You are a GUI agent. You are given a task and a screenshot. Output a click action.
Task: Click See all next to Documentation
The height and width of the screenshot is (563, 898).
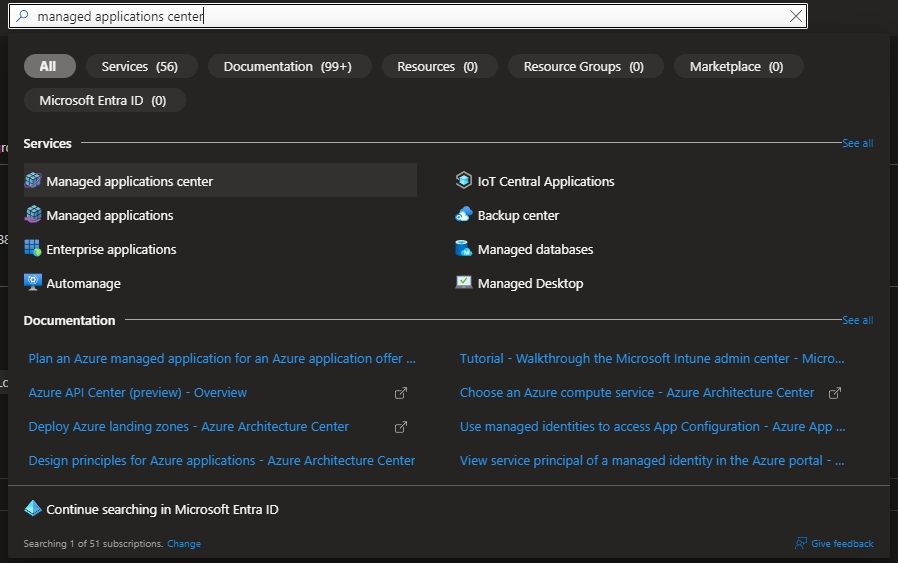pos(857,320)
